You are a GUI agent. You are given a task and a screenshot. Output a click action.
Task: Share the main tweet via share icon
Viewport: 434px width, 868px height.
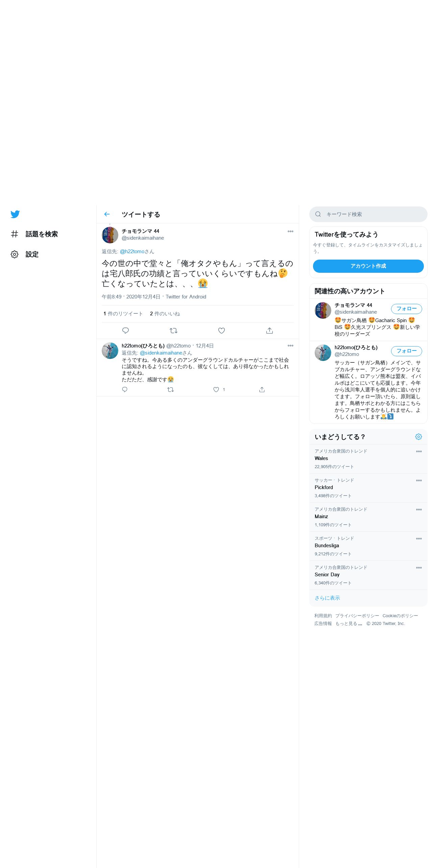269,331
